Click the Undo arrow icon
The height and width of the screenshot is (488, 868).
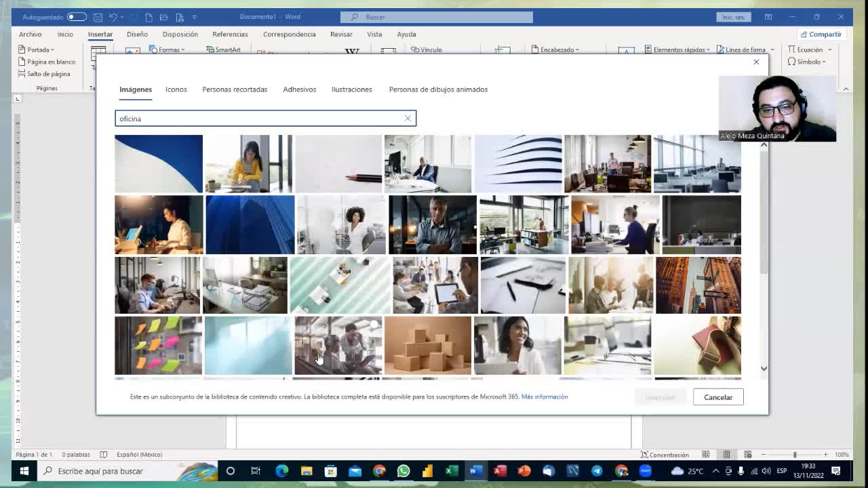pyautogui.click(x=113, y=17)
